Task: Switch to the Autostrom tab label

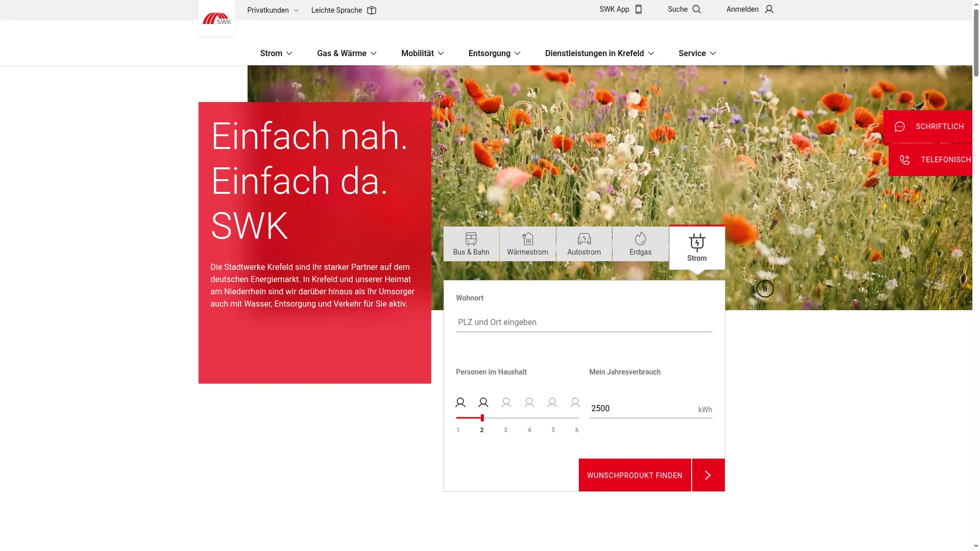Action: (584, 252)
